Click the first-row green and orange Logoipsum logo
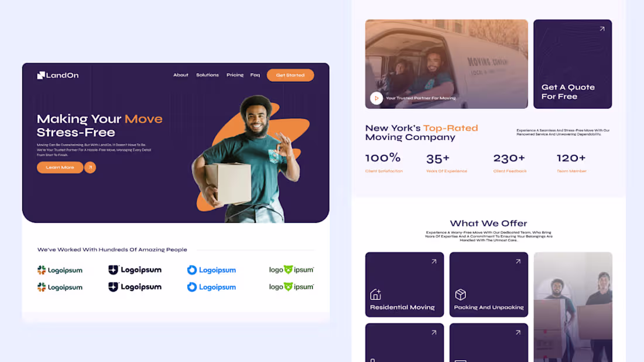The height and width of the screenshot is (362, 644). pyautogui.click(x=60, y=270)
